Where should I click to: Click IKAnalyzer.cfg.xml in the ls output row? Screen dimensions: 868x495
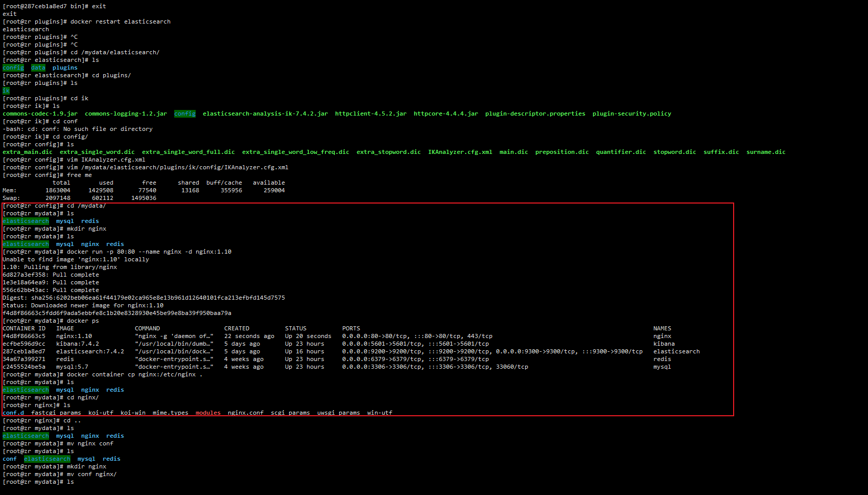pyautogui.click(x=460, y=152)
